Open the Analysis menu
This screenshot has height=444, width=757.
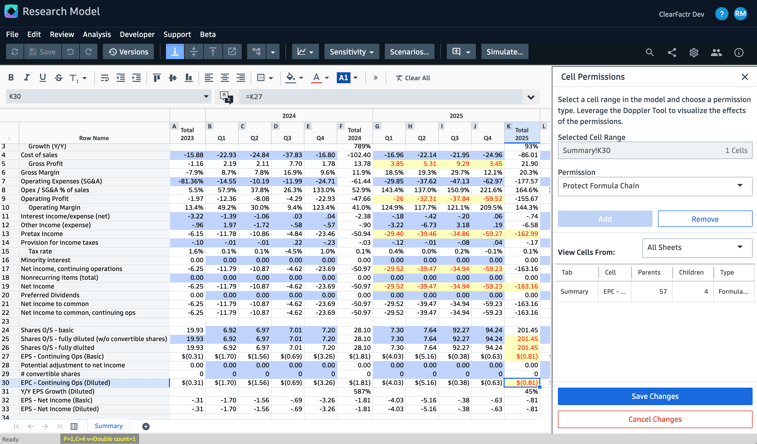tap(97, 34)
